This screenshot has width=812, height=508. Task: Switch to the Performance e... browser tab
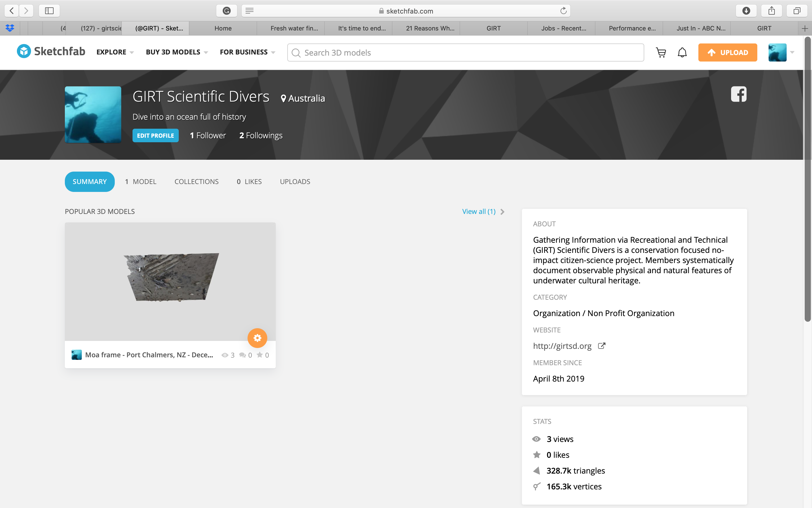tap(629, 29)
